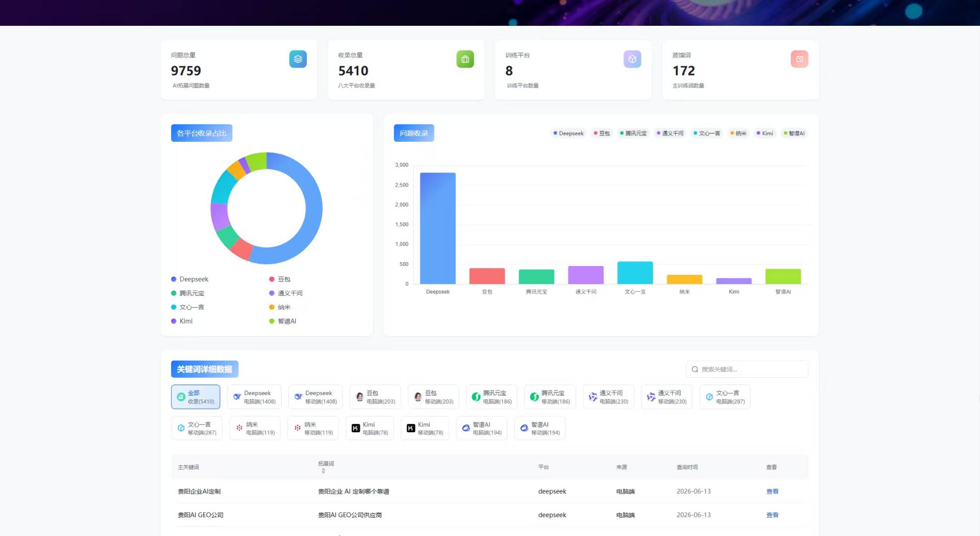The image size is (980, 536).
Task: Select the 通义千问 移动端(230) filter chip
Action: 667,397
